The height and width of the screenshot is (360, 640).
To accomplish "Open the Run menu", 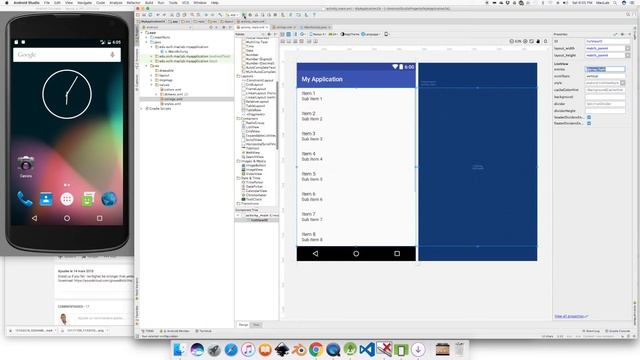I will [x=161, y=2].
